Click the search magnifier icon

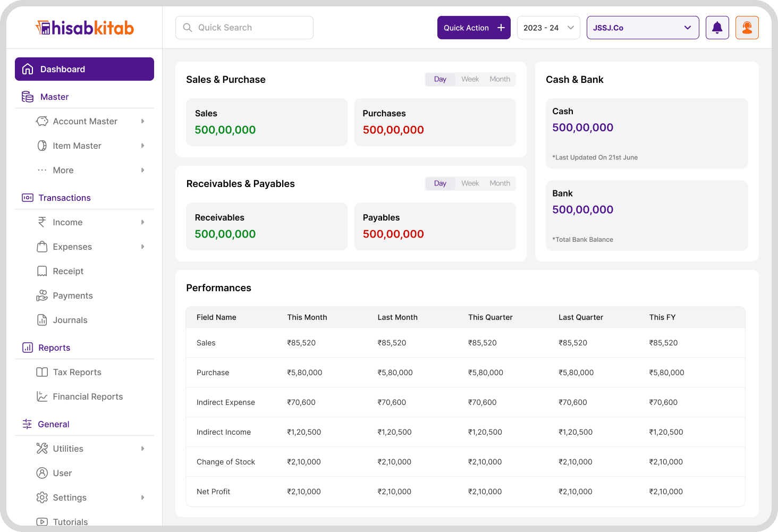pyautogui.click(x=188, y=28)
